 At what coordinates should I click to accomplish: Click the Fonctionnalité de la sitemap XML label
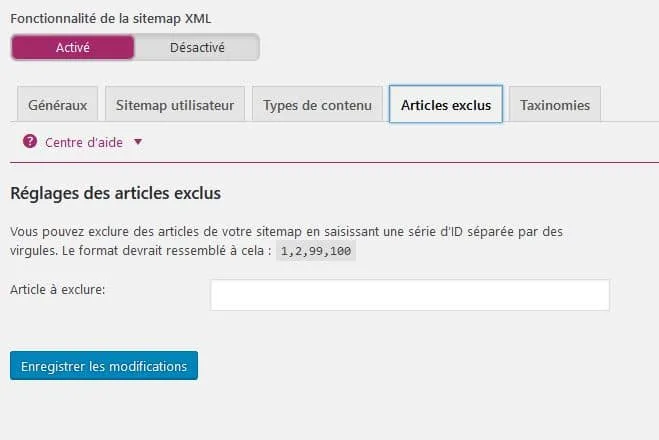coord(111,18)
